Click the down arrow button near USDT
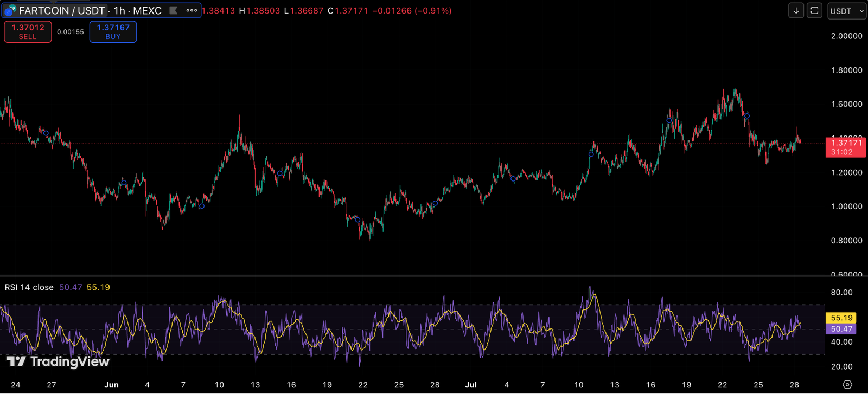Image resolution: width=868 pixels, height=394 pixels. (x=796, y=11)
